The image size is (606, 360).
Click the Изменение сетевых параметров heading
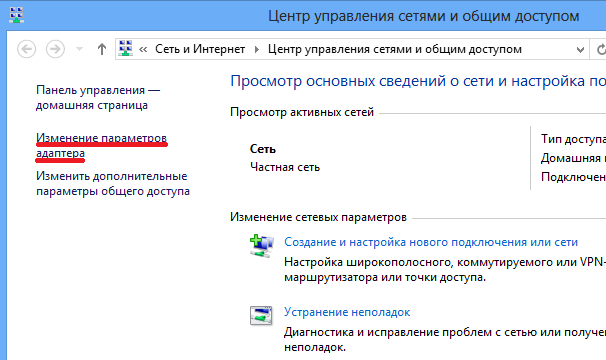[x=318, y=217]
